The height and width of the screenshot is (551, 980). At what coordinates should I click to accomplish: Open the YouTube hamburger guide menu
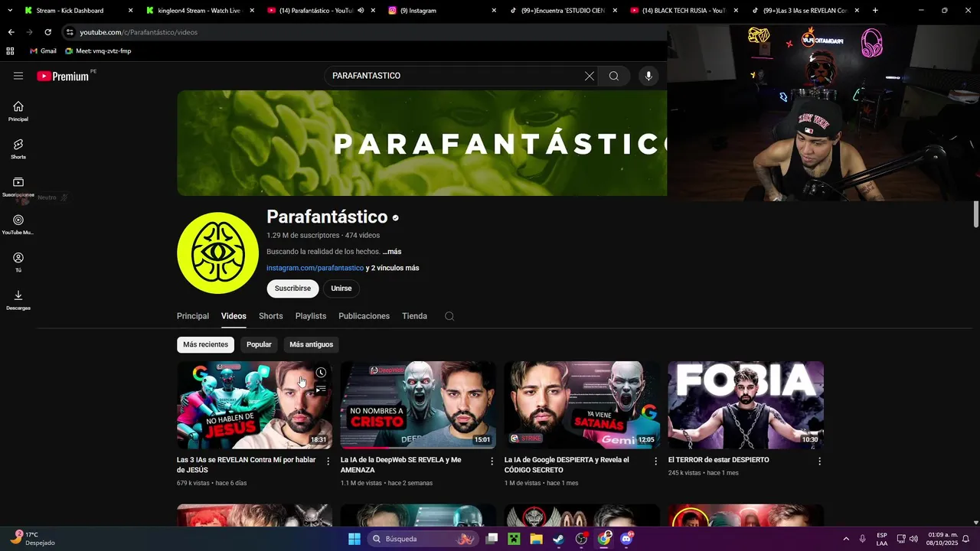(x=18, y=76)
